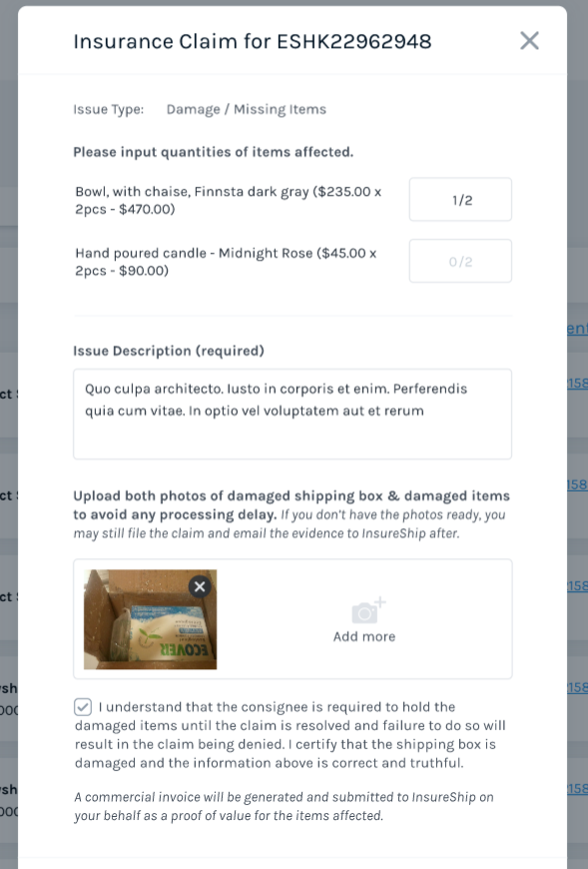
Task: Click inside the Issue Description text area
Action: (293, 414)
